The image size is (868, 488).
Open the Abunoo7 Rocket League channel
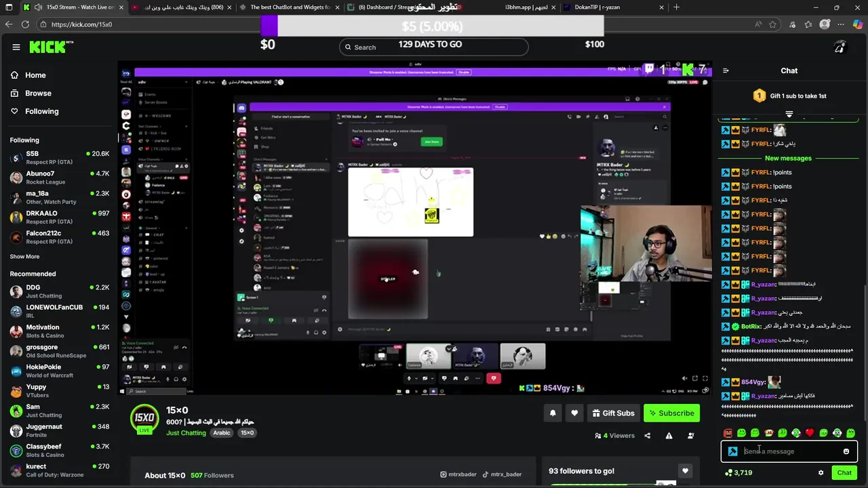tap(60, 178)
